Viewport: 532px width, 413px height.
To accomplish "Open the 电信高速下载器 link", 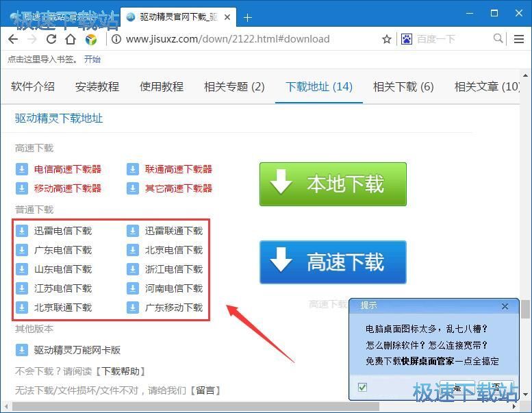I will (x=68, y=169).
